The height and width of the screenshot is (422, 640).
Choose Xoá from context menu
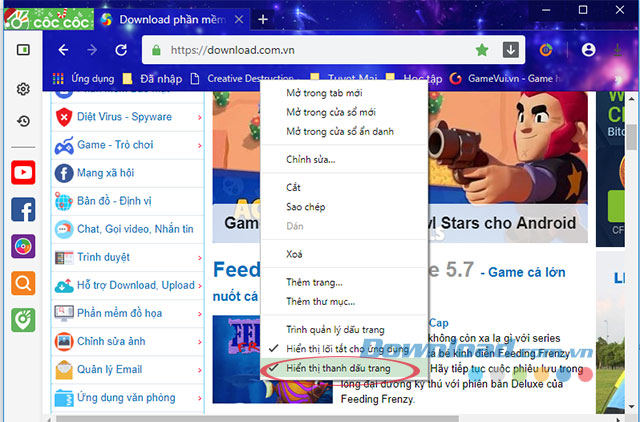(x=344, y=254)
